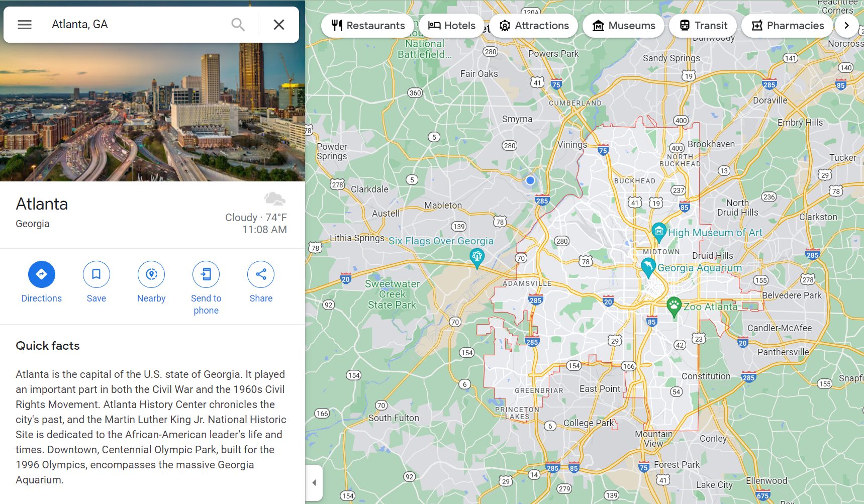Show more category chips arrow
The width and height of the screenshot is (864, 504).
(846, 25)
